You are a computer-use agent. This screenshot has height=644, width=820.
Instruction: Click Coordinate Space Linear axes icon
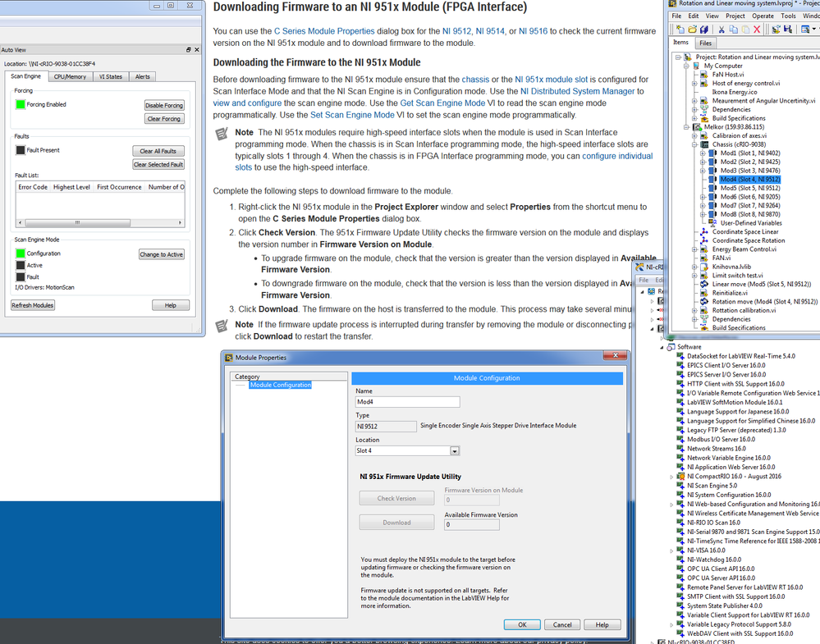click(705, 231)
